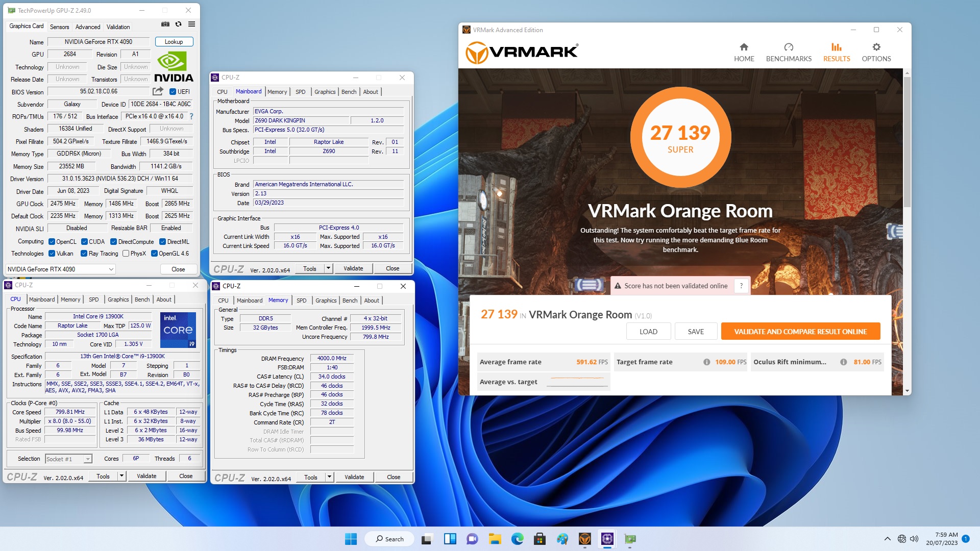Toggle the PhysX checkbox
The width and height of the screenshot is (980, 551).
pyautogui.click(x=126, y=254)
